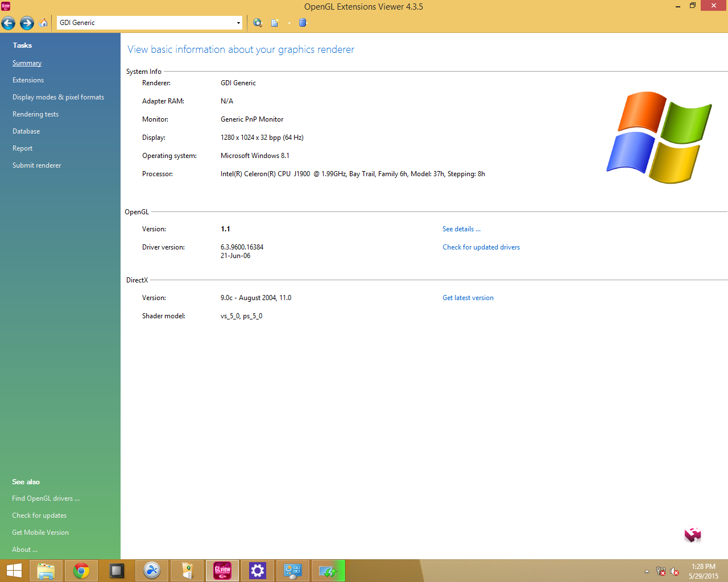Select Summary in Tasks sidebar

tap(27, 63)
